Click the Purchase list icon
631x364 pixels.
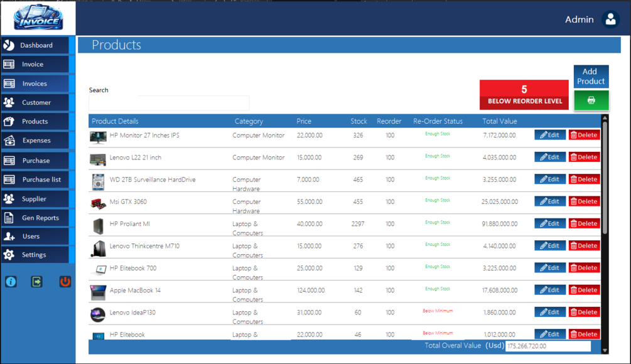[x=9, y=179]
